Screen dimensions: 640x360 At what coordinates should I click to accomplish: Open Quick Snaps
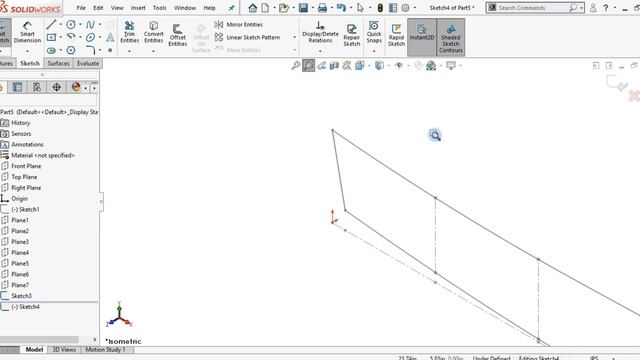[x=373, y=32]
